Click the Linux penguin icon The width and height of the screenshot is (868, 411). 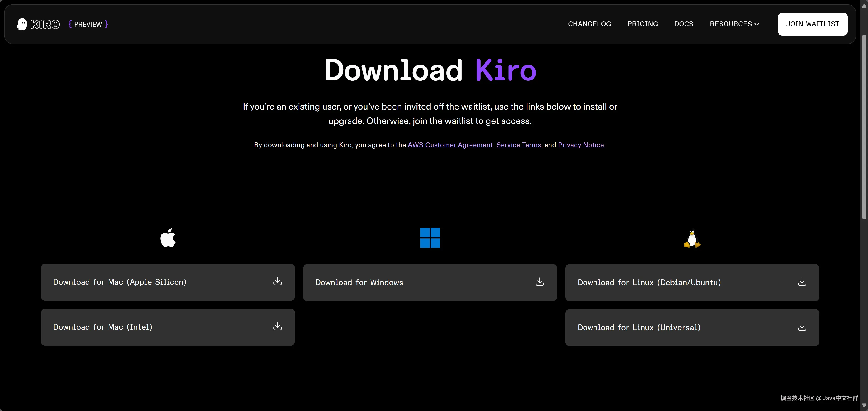point(692,239)
